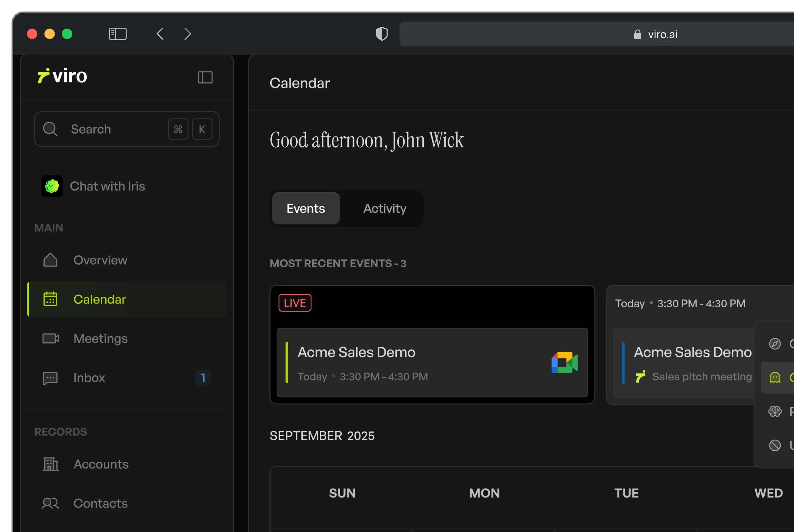
Task: Open the privacy shield icon
Action: tap(382, 34)
